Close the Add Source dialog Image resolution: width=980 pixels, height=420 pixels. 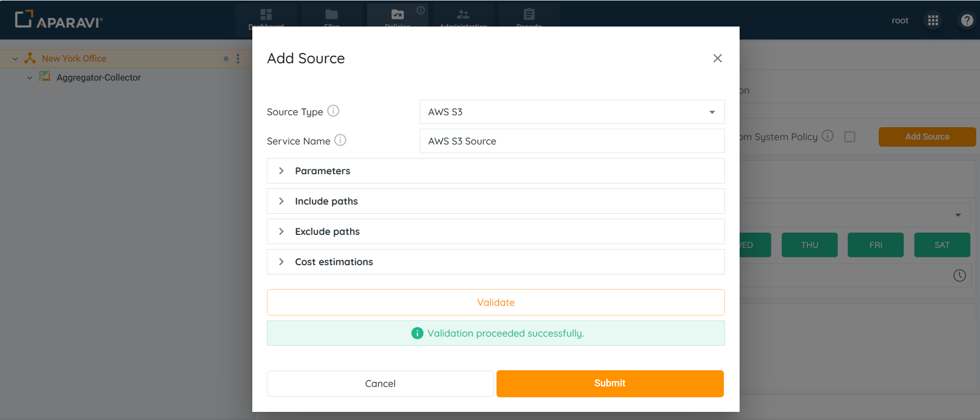pos(717,58)
